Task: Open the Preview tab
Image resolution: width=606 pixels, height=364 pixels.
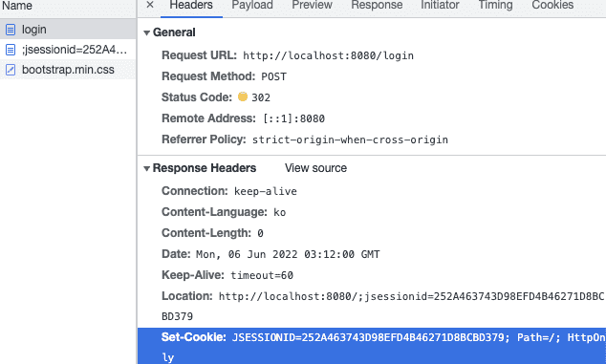Action: (x=312, y=6)
